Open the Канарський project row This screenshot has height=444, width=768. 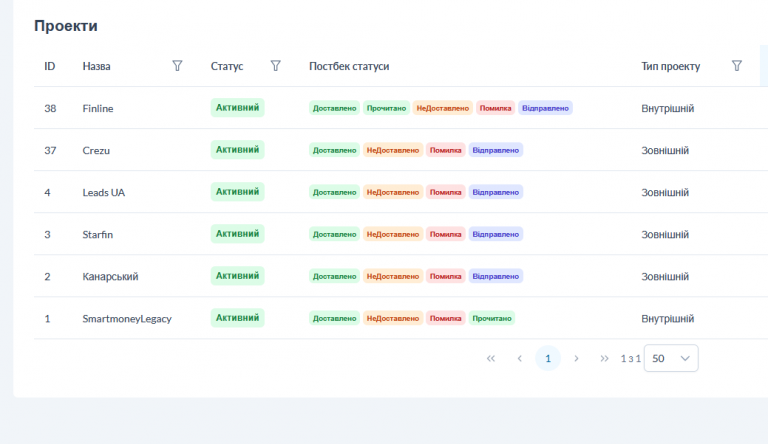pyautogui.click(x=401, y=276)
